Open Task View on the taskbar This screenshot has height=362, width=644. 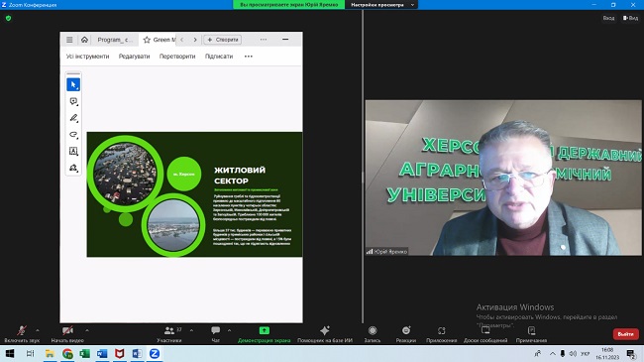point(30,353)
